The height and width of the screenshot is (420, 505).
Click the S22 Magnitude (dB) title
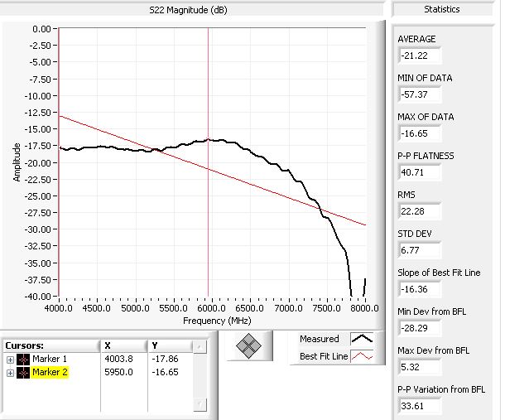(x=188, y=10)
